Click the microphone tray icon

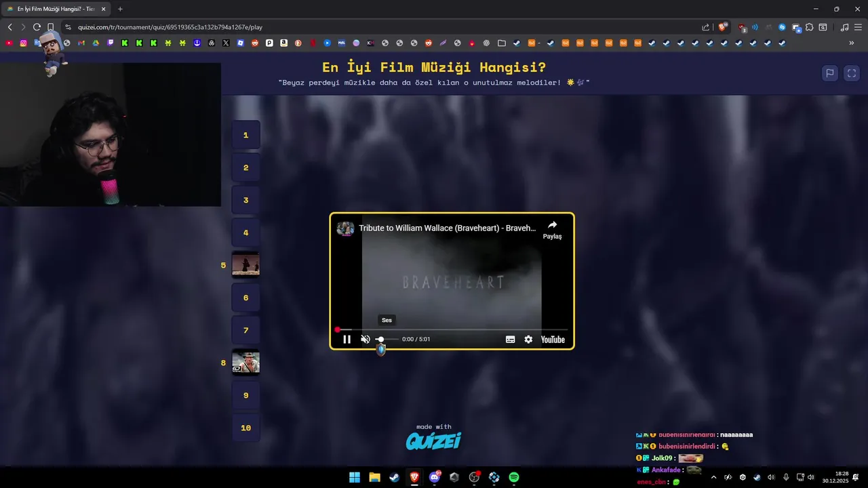point(786,477)
